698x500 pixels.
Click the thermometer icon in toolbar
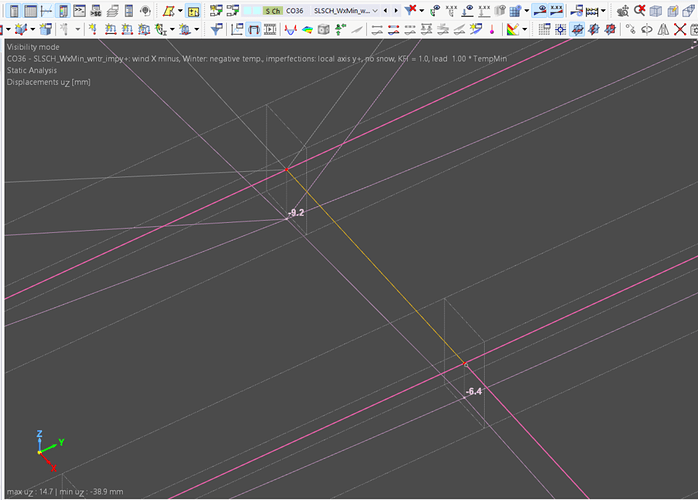pyautogui.click(x=492, y=29)
